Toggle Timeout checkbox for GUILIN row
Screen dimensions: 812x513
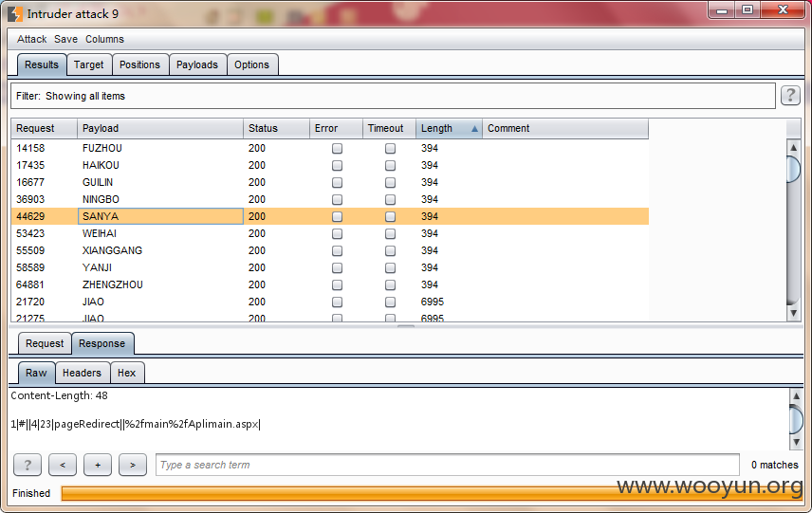[x=391, y=183]
